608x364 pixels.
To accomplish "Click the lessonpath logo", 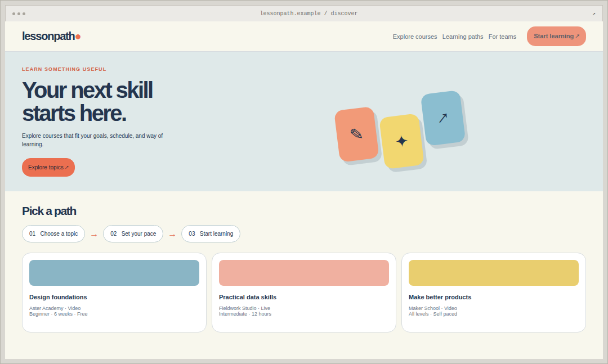I will coord(51,37).
